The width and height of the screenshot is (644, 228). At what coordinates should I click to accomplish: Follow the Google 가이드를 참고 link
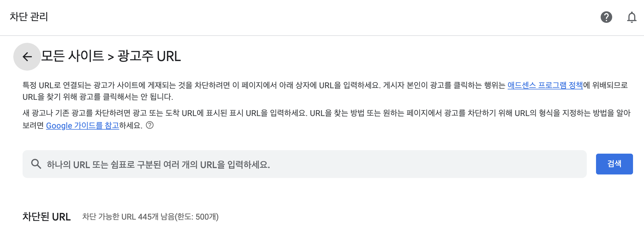pyautogui.click(x=83, y=126)
